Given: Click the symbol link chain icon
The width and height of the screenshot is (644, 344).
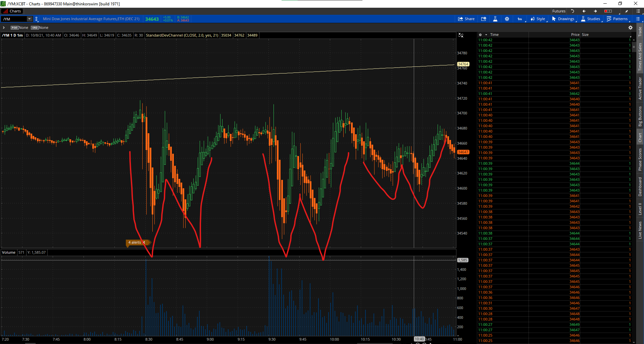Looking at the screenshot, I should [37, 19].
